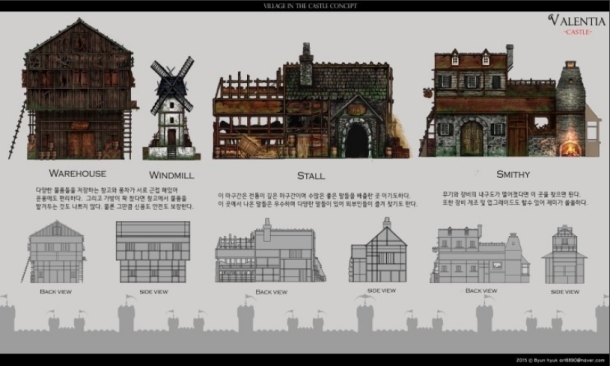Click the stall's dark arched doorway
This screenshot has width=610, height=366.
pos(357,141)
